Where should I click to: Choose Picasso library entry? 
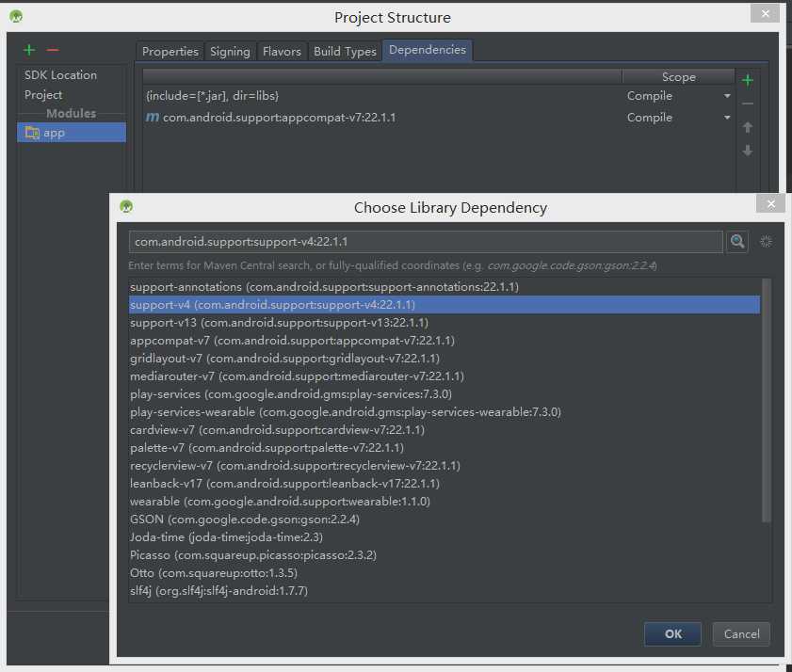pos(444,555)
